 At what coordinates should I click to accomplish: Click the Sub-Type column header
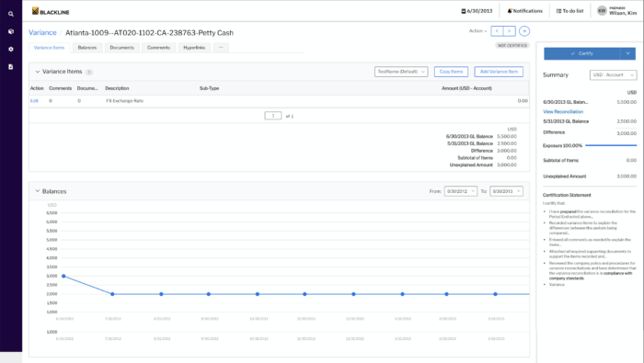tap(209, 88)
